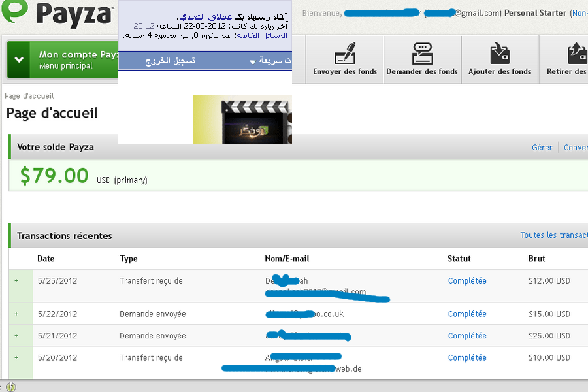Screen dimensions: 588x392
Task: Click the Personal Starter account label
Action: 535,13
